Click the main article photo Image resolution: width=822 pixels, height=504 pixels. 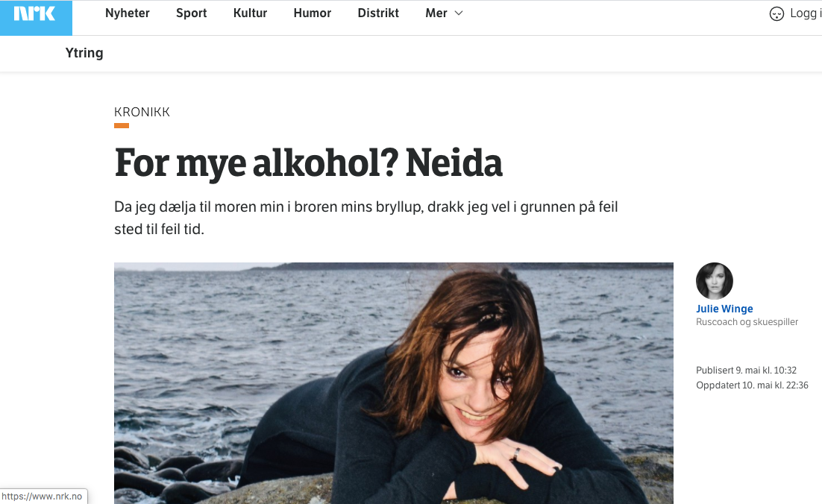click(x=394, y=383)
